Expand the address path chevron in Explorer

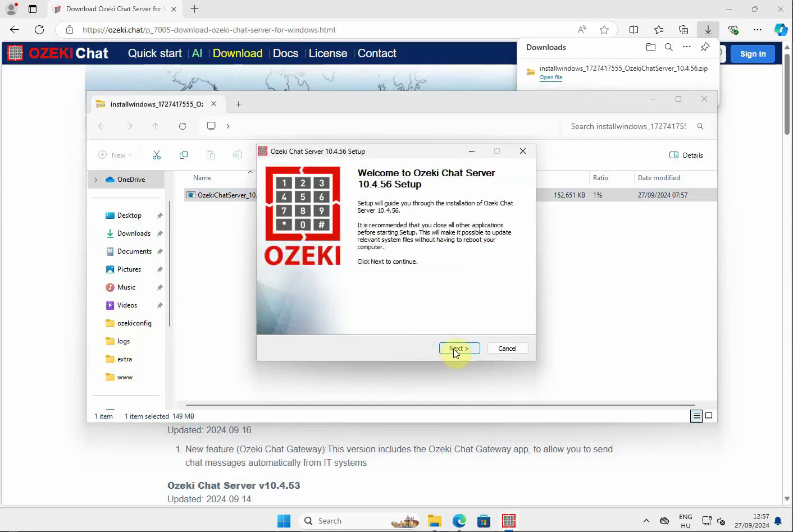(x=228, y=126)
